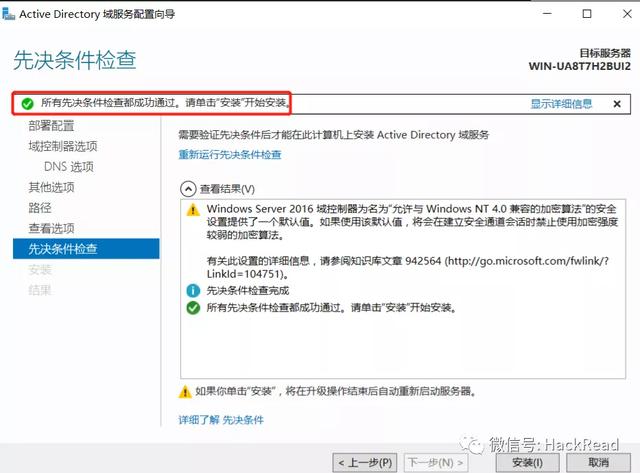Go to 部署配置 step
640x473 pixels.
point(51,126)
